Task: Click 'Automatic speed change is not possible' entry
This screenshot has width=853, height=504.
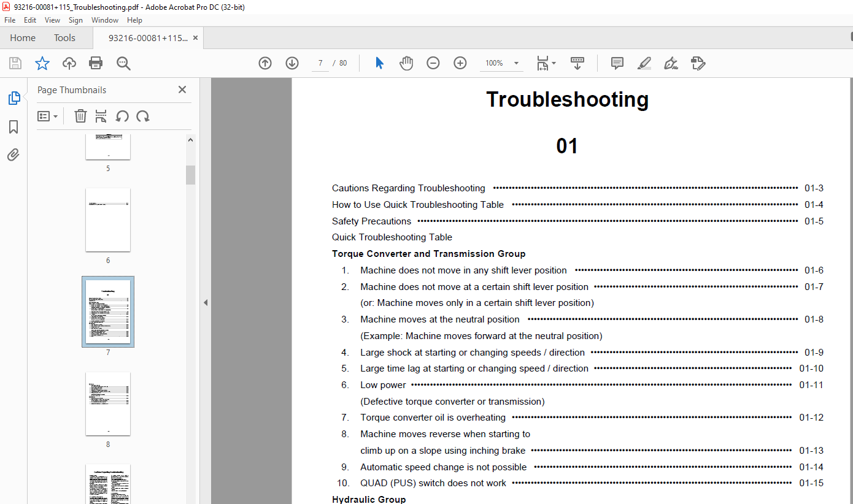Action: 444,467
